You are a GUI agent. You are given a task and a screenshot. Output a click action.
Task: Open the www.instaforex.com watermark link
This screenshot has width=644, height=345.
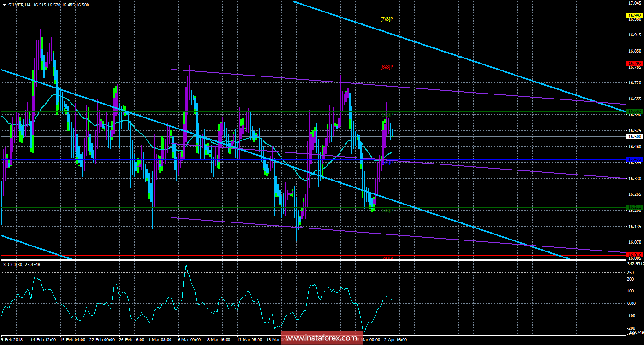click(321, 339)
